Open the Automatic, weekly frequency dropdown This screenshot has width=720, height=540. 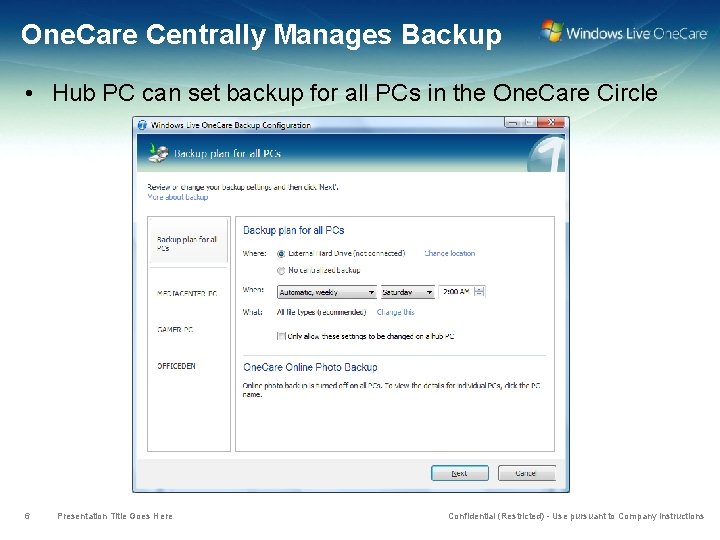[x=327, y=292]
